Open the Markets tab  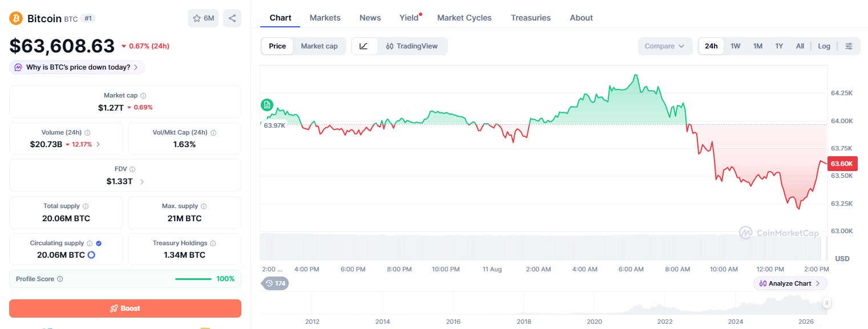point(325,18)
